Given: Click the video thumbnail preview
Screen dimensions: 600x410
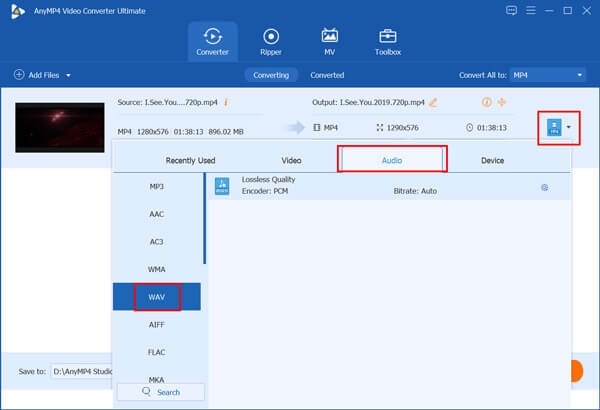Looking at the screenshot, I should [x=60, y=127].
